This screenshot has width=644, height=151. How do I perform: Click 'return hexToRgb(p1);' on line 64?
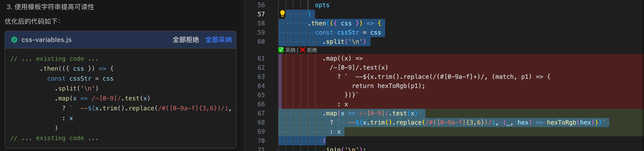(x=388, y=86)
